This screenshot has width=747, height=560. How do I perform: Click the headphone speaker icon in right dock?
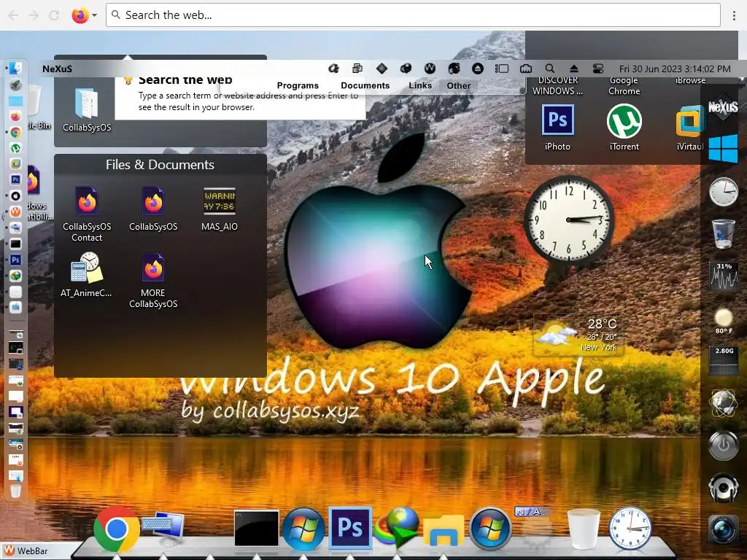coord(723,487)
